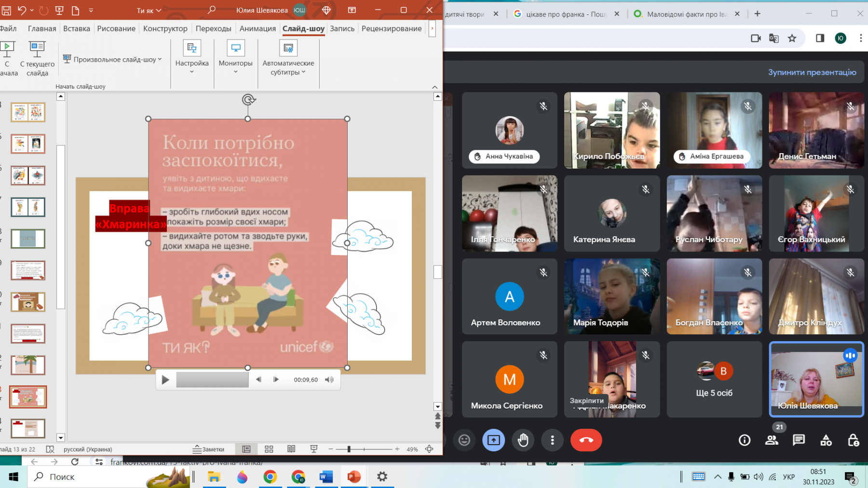Screen dimensions: 868x488
Task: Click status bar language русский (Украина)
Action: click(88, 449)
